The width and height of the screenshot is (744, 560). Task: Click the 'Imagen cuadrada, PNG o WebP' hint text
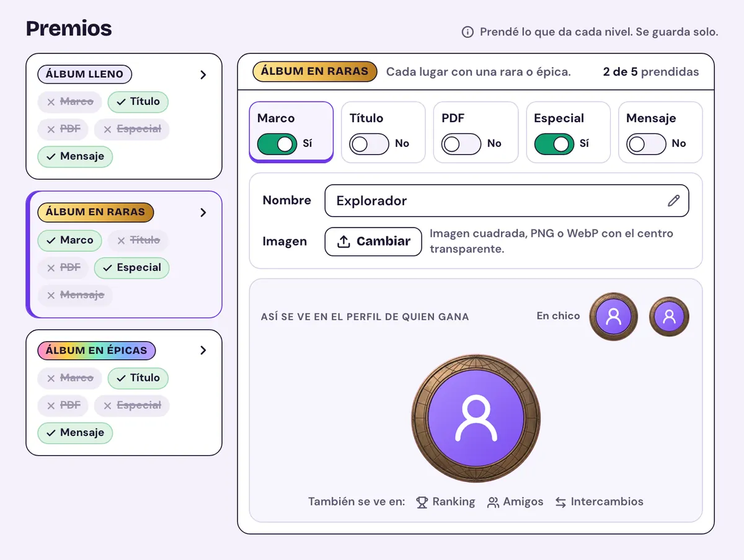[551, 241]
